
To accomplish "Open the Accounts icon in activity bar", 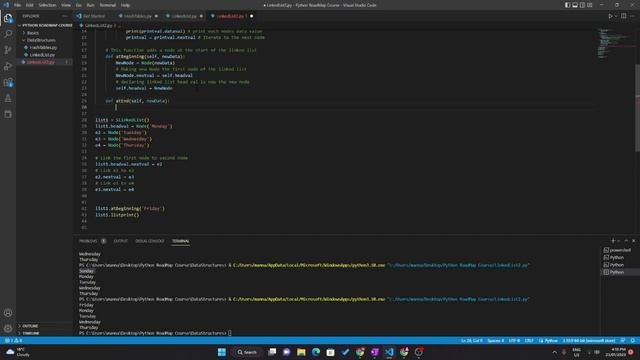I will [8, 313].
